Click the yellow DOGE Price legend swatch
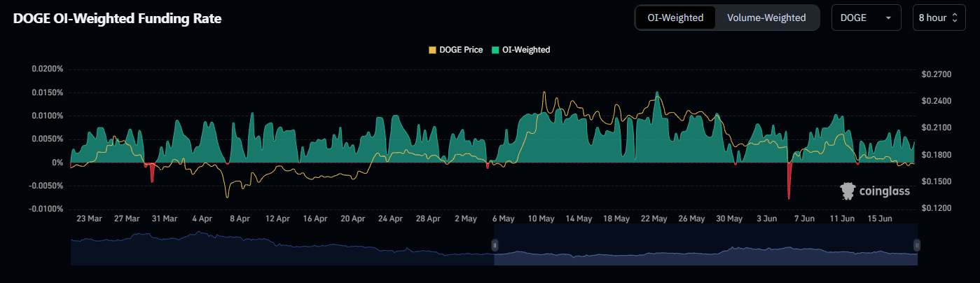This screenshot has height=283, width=980. [x=432, y=50]
